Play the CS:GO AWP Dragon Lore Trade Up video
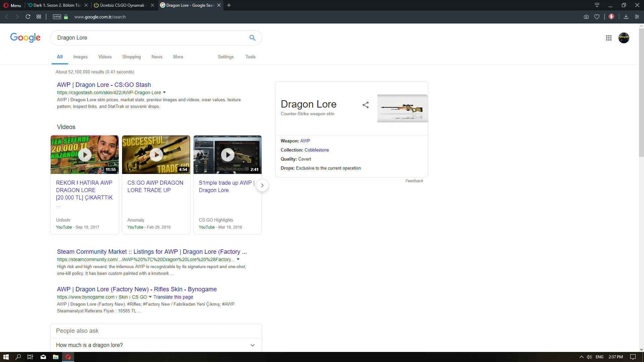 pyautogui.click(x=156, y=155)
